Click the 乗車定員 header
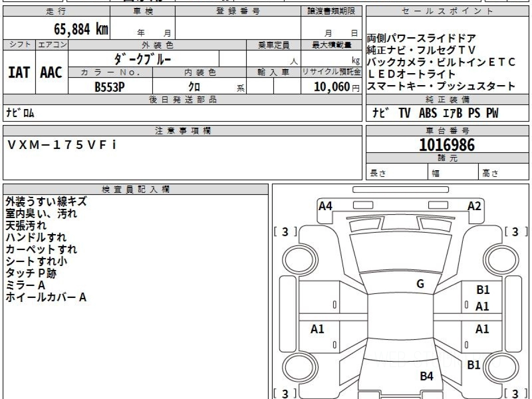532x399 pixels. [274, 45]
